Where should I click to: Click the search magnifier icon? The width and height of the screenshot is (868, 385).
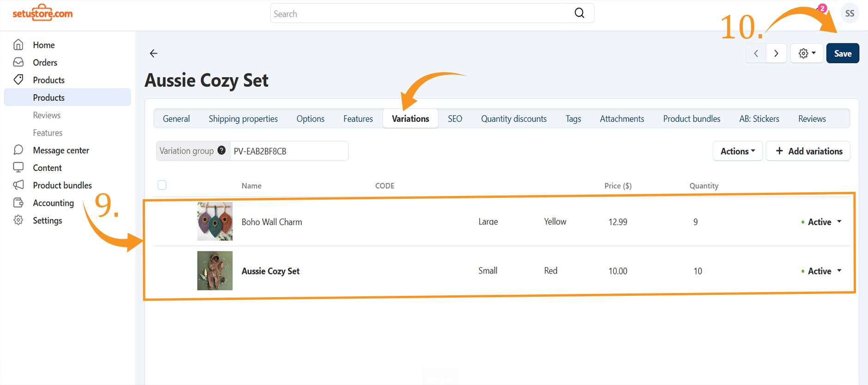click(x=579, y=13)
